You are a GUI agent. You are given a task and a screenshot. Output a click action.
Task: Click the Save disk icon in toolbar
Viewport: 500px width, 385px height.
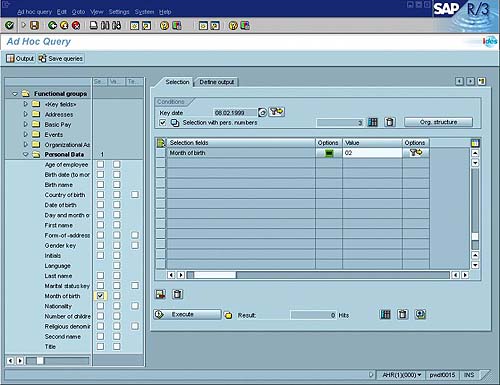click(34, 25)
